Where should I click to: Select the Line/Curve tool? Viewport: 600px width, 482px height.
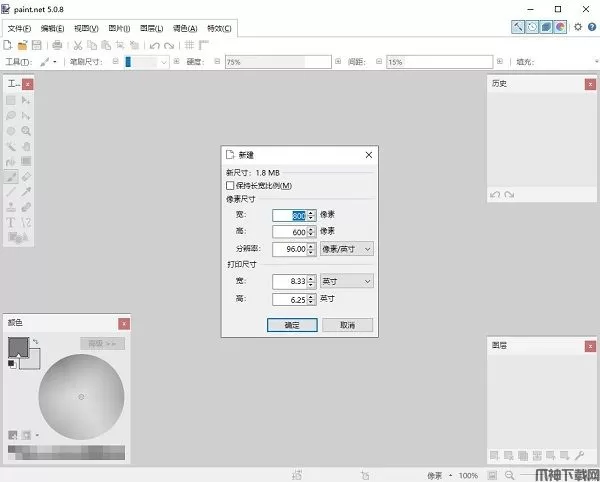[x=26, y=223]
